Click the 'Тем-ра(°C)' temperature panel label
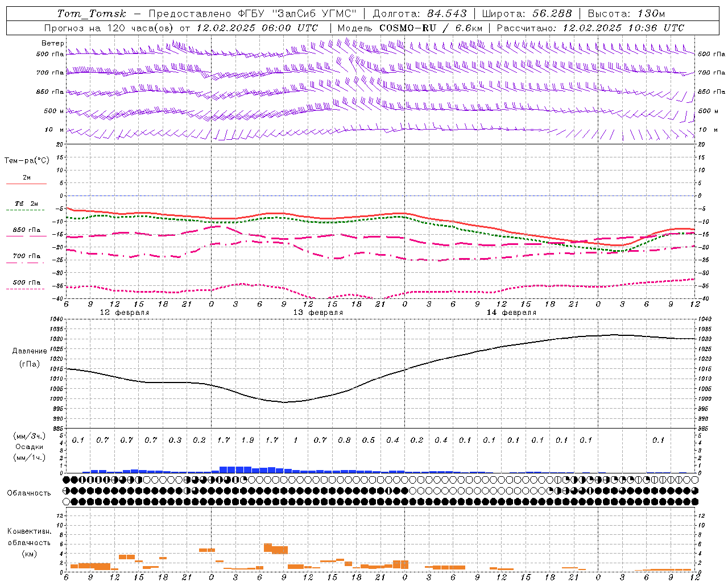Viewport: 728px width, 582px height. click(x=27, y=161)
